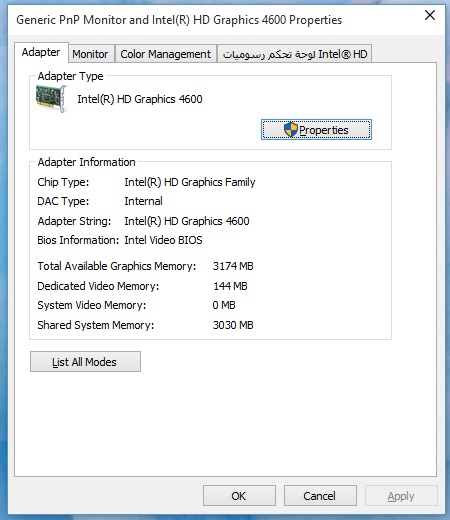Click the 'Total Available Graphics Memory:' label
450x520 pixels.
click(117, 266)
